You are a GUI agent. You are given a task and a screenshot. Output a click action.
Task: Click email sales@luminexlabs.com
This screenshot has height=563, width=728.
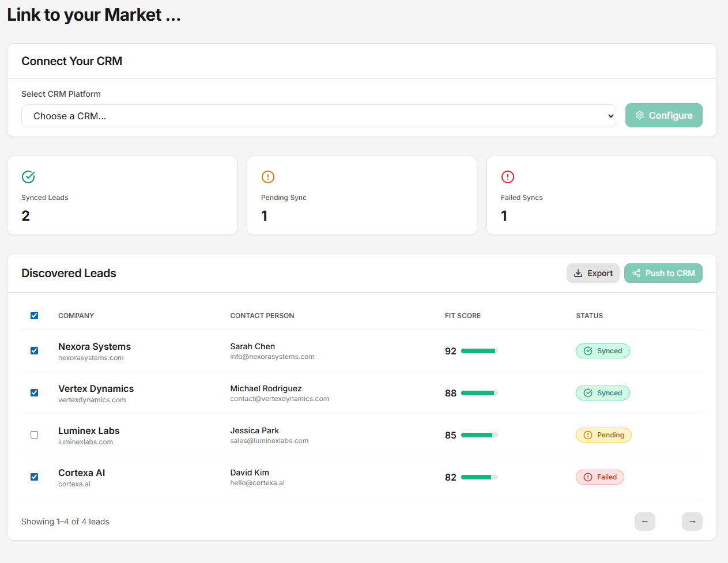pos(269,441)
